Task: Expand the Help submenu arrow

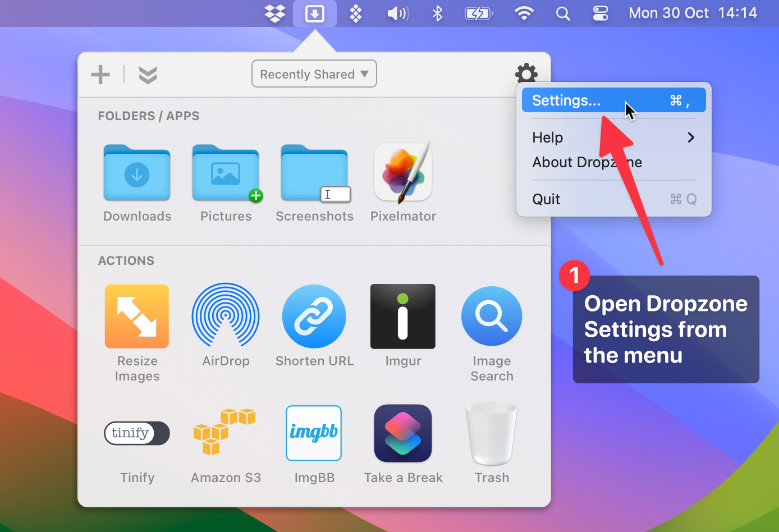Action: [691, 137]
